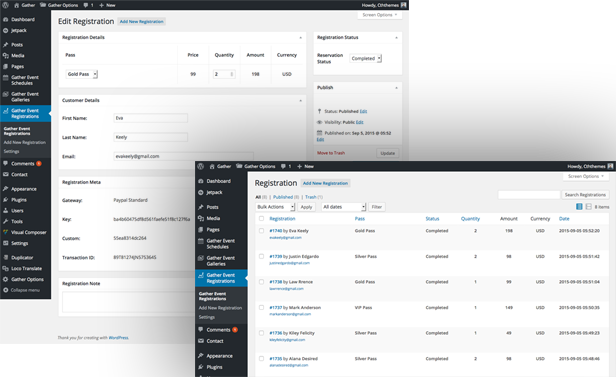The height and width of the screenshot is (377, 616).
Task: Open the Jetpack icon in left sidebar
Action: [6, 30]
